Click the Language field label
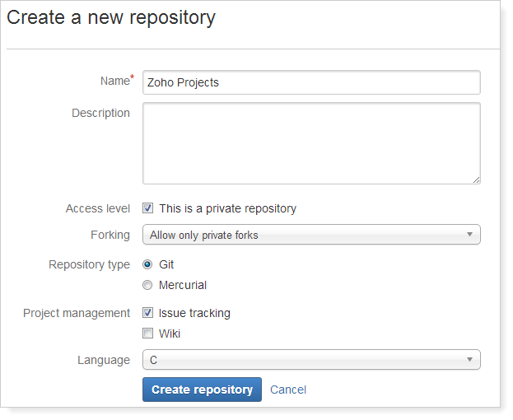The image size is (513, 420). [x=104, y=360]
